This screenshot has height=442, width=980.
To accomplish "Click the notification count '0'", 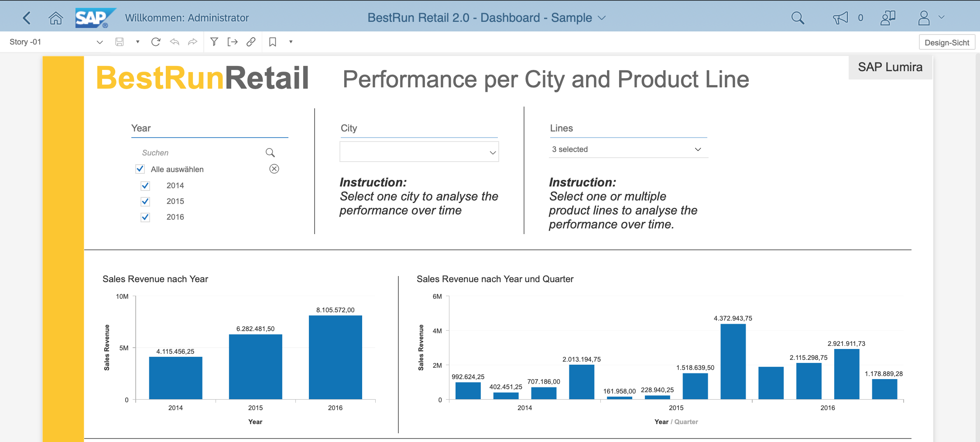I will coord(860,18).
